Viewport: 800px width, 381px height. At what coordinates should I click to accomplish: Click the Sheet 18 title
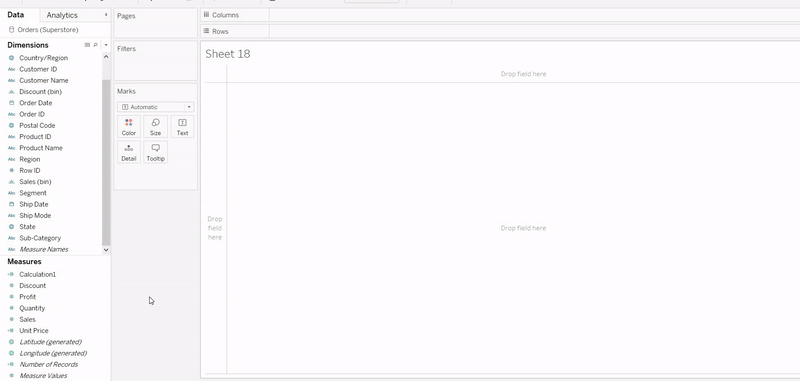pos(228,54)
